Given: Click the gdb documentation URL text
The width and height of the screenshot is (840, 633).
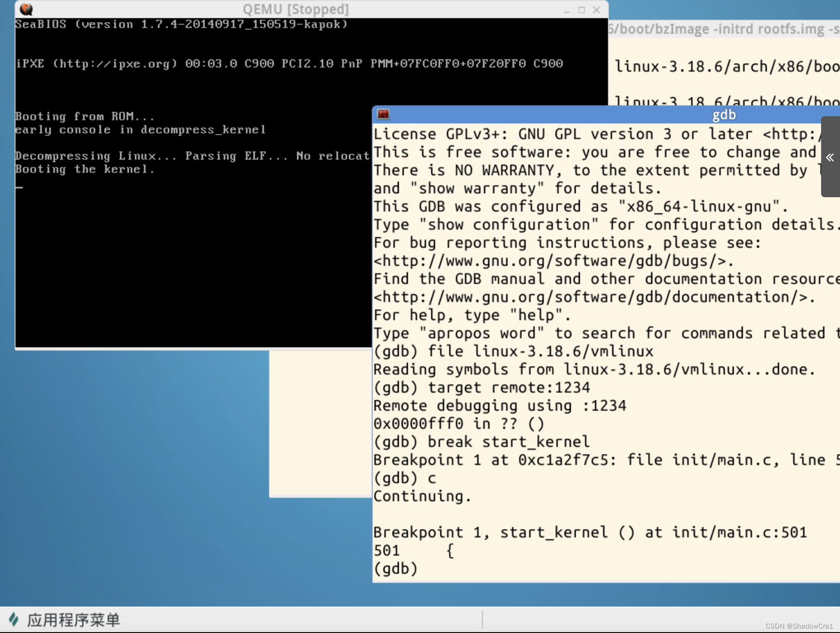Looking at the screenshot, I should pos(594,297).
